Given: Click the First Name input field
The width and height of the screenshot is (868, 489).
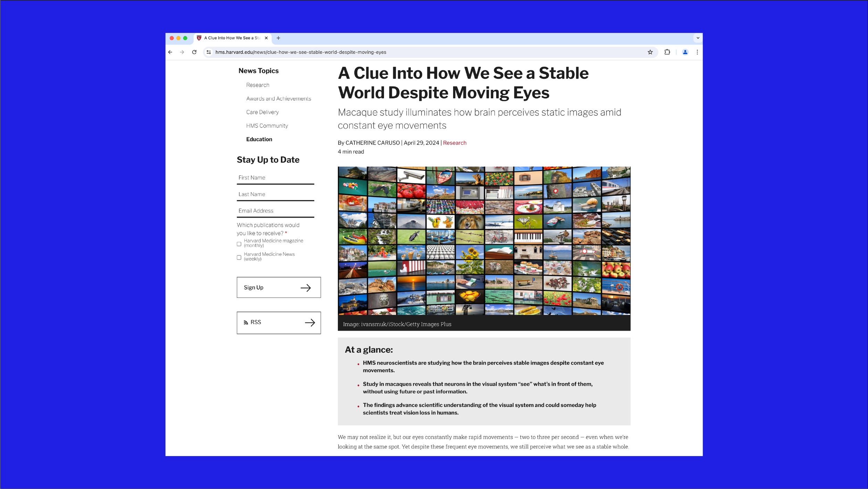Looking at the screenshot, I should (275, 178).
